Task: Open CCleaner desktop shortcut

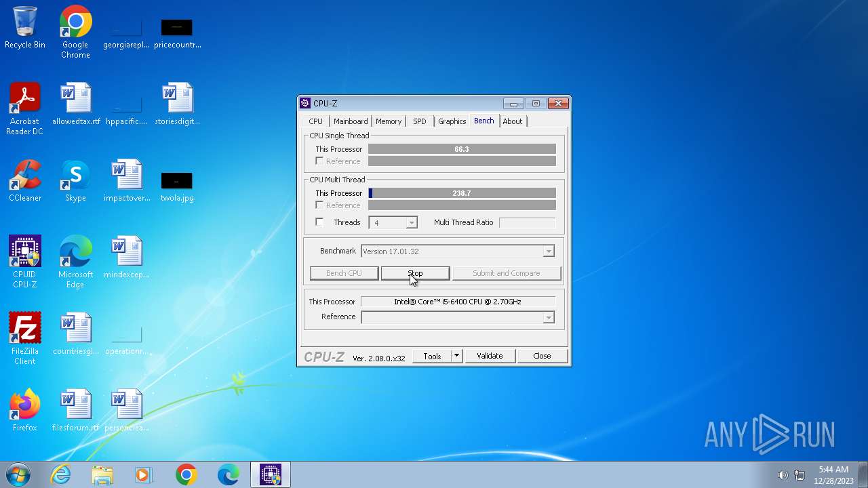Action: [25, 180]
